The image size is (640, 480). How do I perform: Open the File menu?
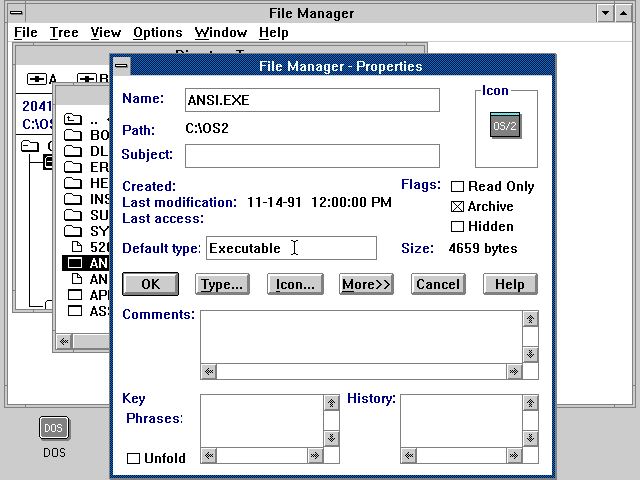point(26,33)
